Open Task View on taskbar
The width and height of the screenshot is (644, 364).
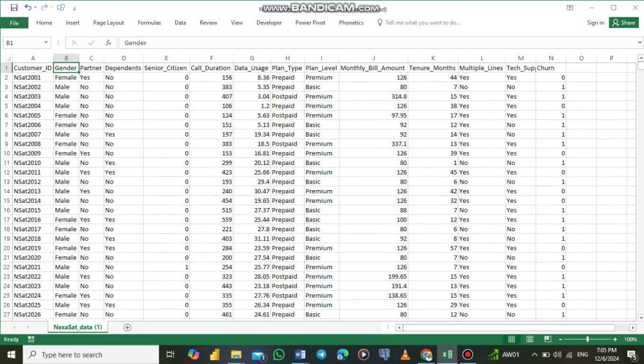click(x=170, y=354)
